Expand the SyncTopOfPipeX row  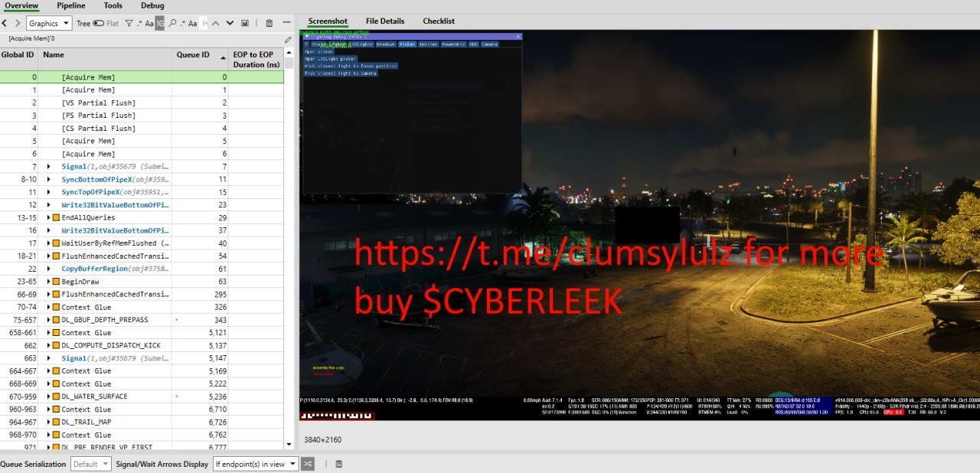(49, 192)
